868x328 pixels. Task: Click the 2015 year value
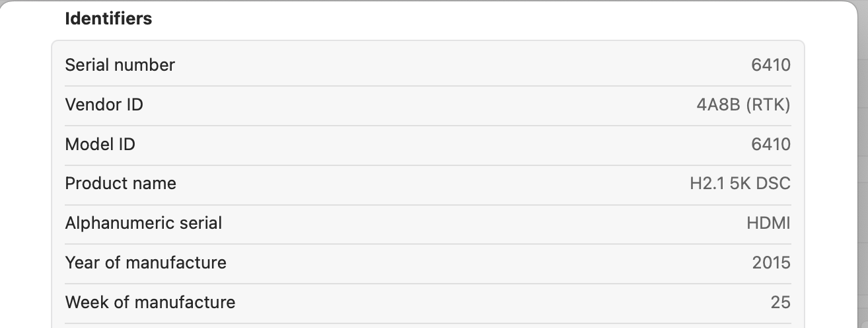(x=771, y=263)
